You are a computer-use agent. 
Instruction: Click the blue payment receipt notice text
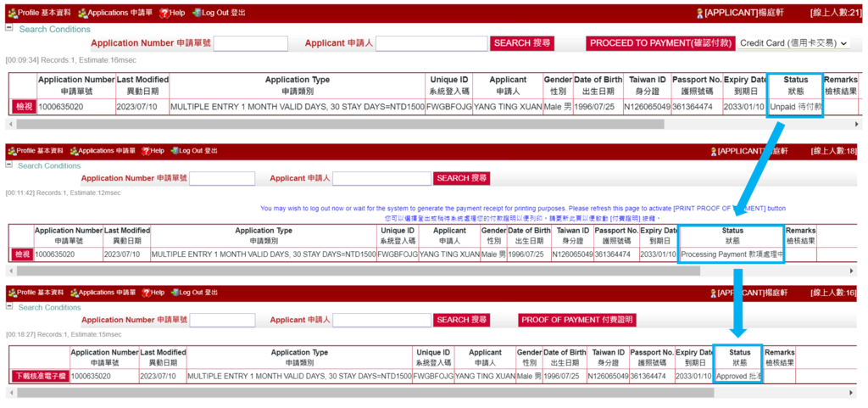tap(522, 213)
